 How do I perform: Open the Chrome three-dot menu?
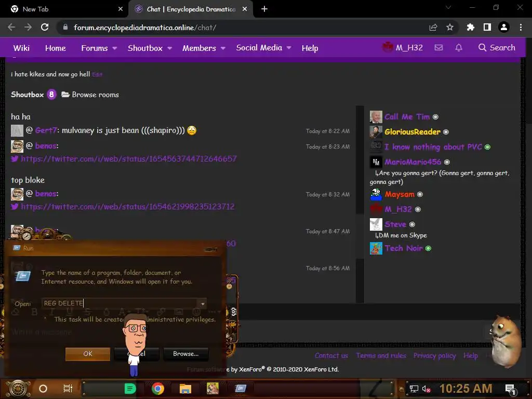point(521,27)
